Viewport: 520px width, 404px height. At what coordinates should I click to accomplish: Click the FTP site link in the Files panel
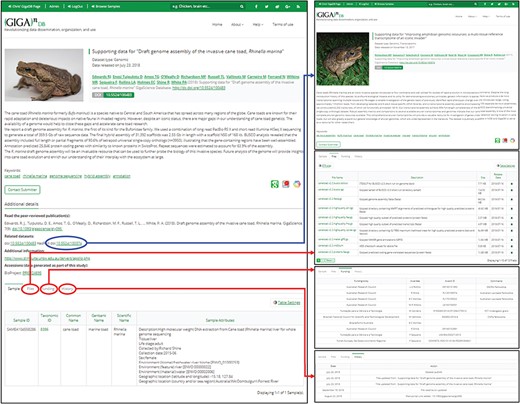(326, 166)
